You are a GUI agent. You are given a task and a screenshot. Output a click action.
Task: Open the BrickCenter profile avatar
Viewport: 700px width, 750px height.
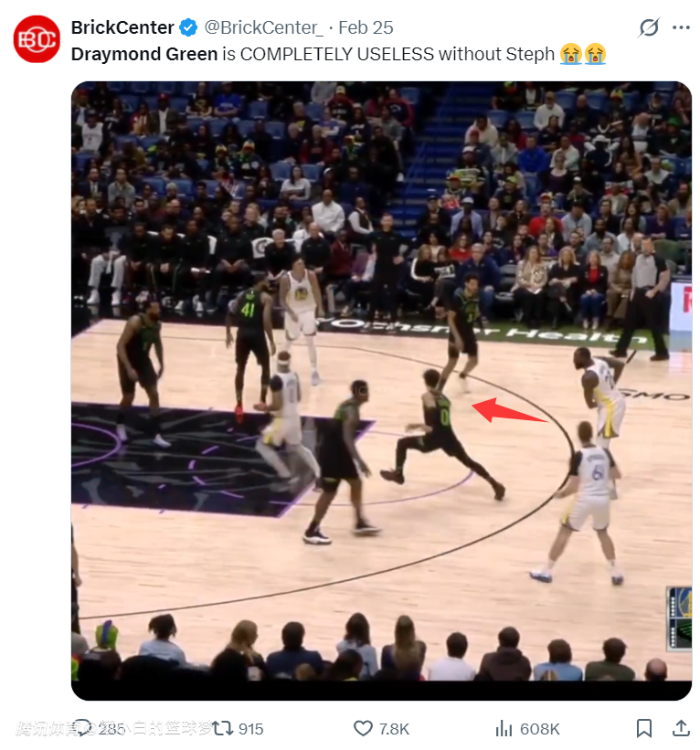pyautogui.click(x=37, y=39)
